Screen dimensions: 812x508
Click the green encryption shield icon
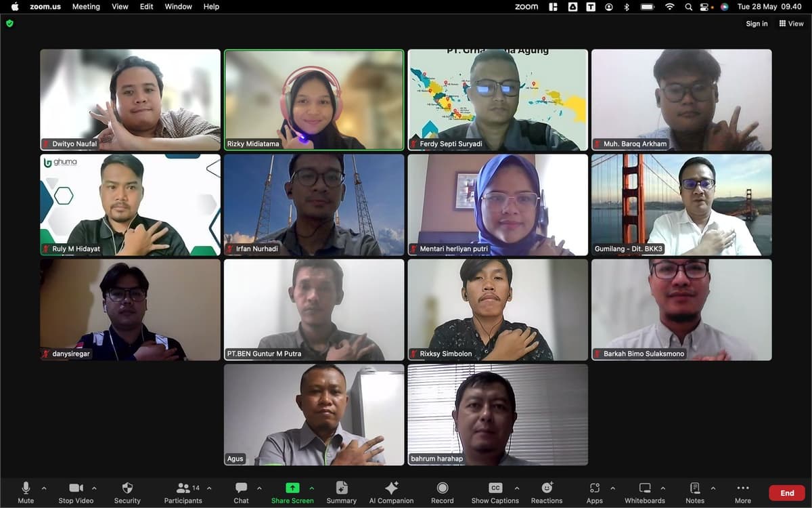click(9, 23)
